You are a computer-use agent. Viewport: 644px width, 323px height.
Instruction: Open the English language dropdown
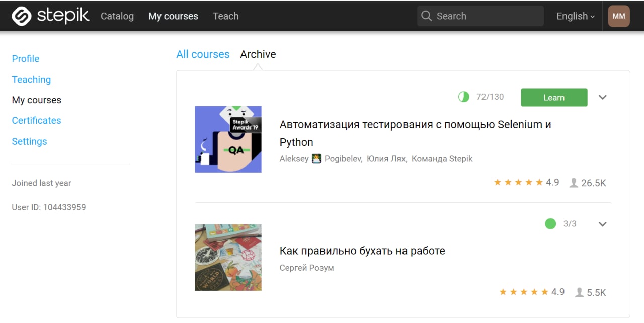pyautogui.click(x=576, y=16)
